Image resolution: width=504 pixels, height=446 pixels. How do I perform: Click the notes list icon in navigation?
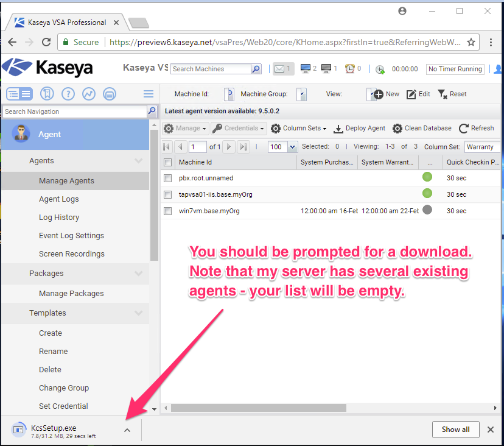110,94
